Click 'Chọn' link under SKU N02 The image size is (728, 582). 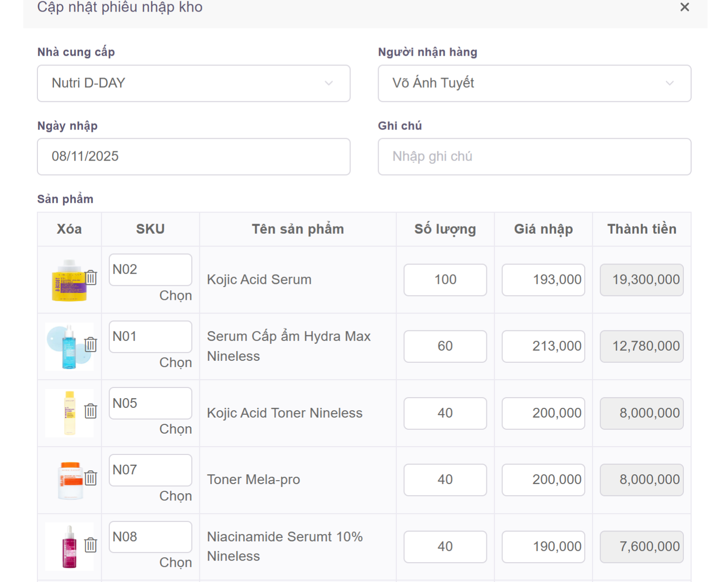click(x=175, y=296)
